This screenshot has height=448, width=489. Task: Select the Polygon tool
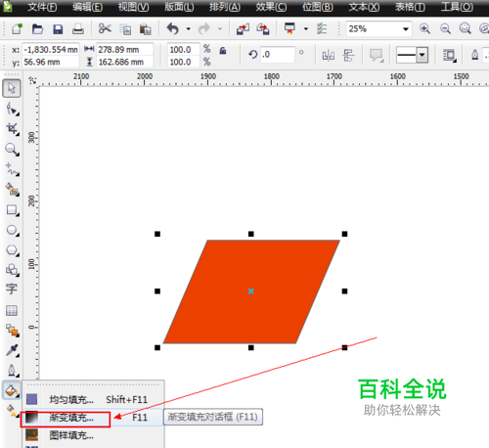pos(12,250)
